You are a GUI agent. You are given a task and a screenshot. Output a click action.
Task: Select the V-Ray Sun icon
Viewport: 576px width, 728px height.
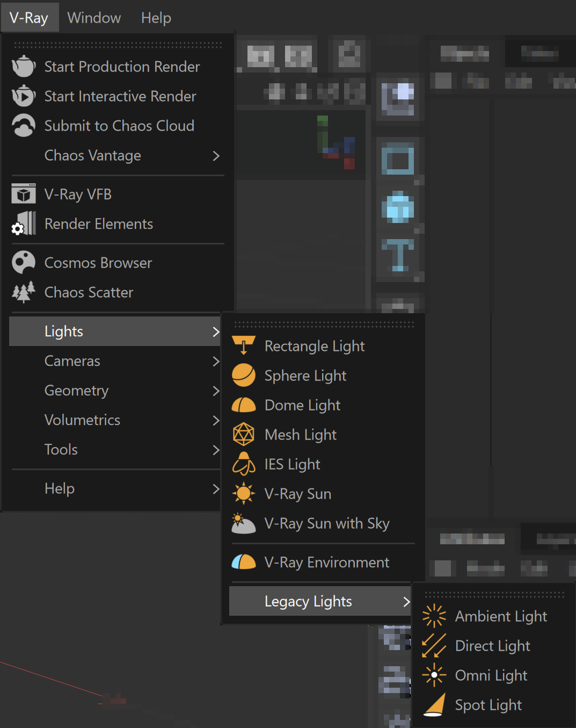244,493
